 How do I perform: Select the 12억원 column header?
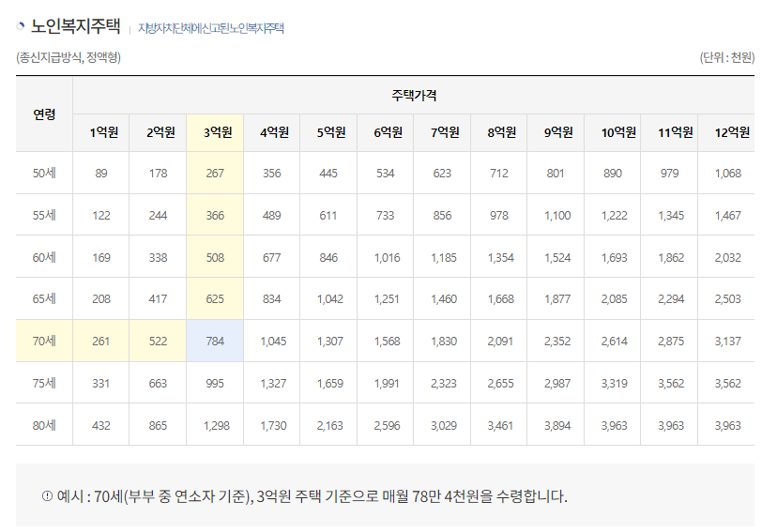click(x=726, y=132)
